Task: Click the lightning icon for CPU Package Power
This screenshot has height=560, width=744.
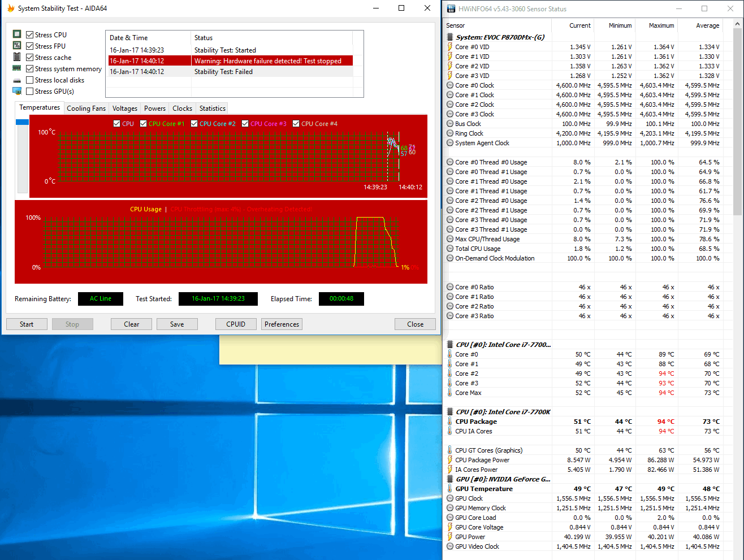Action: [450, 460]
